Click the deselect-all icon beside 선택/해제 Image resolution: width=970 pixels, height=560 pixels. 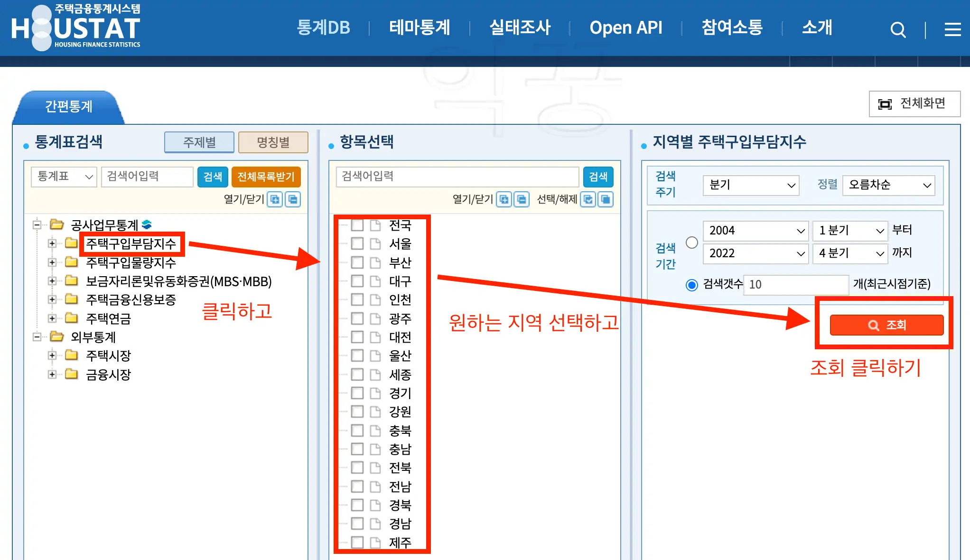pos(606,199)
